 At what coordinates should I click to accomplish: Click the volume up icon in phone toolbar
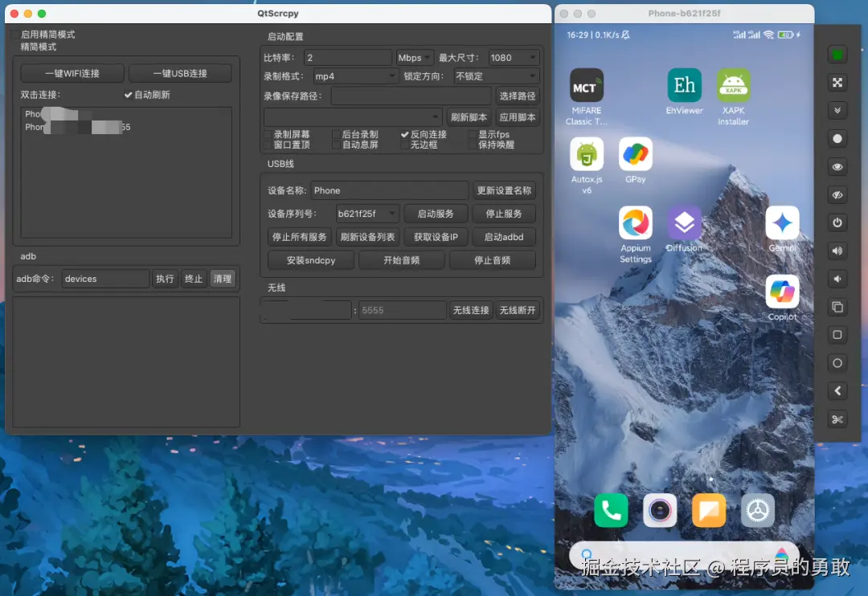pos(837,251)
